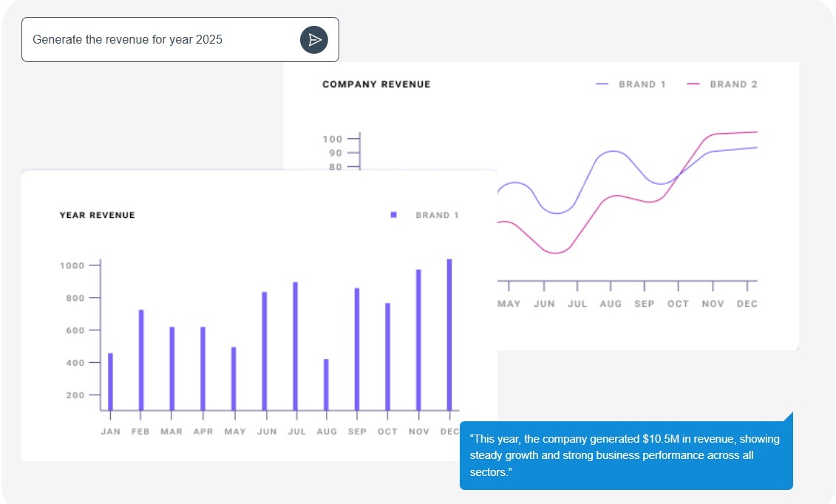
Task: Click the December bar in Year Revenue
Action: click(449, 334)
